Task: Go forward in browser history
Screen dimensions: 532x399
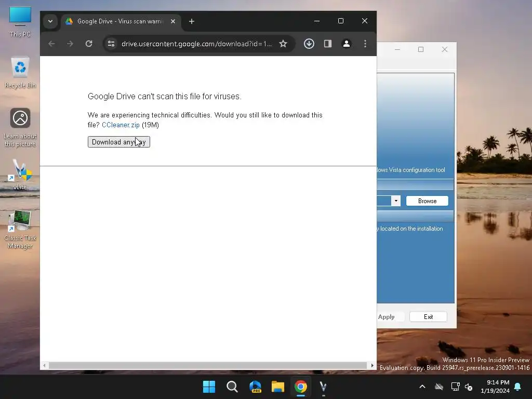Action: coord(70,44)
